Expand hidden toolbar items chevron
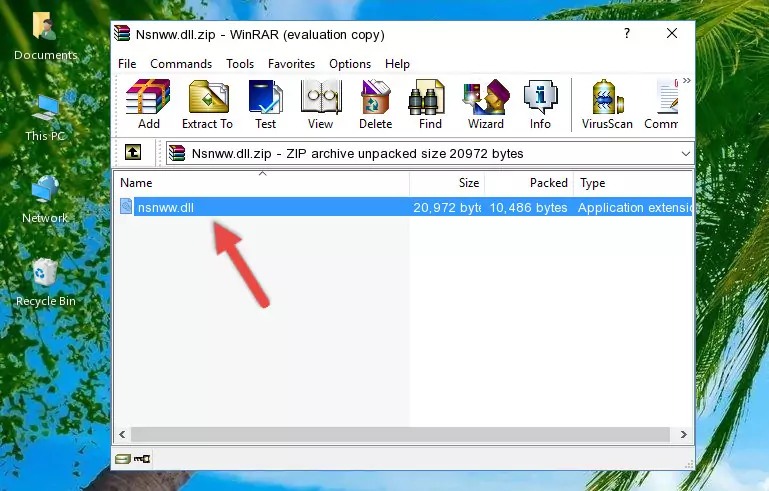Screen dimensions: 769x491 (687, 81)
